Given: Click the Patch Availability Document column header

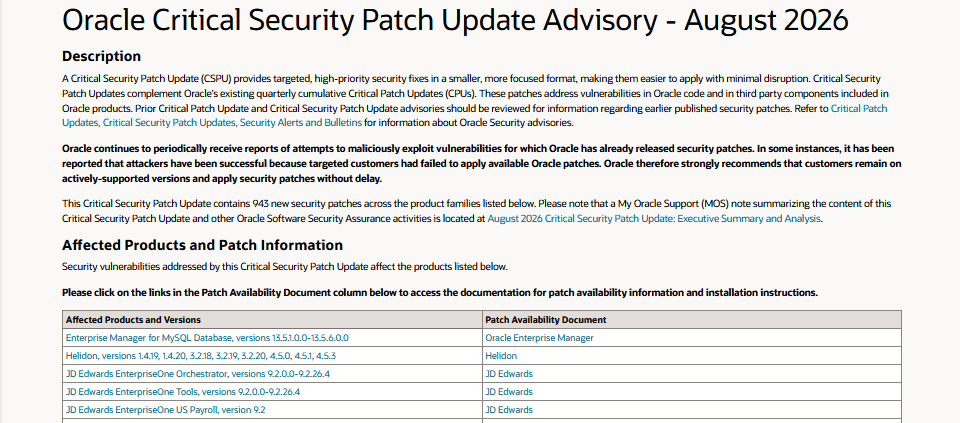Looking at the screenshot, I should coord(546,320).
